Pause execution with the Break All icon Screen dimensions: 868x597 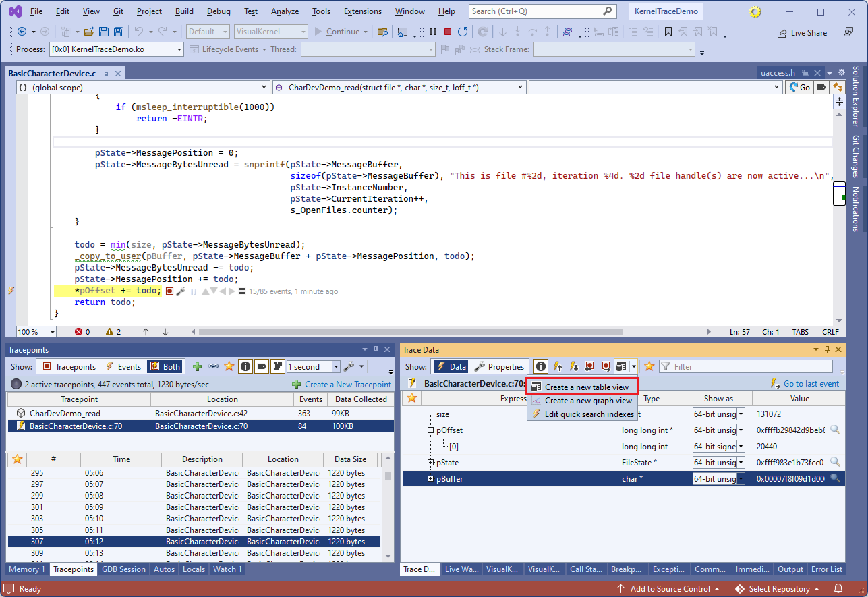pyautogui.click(x=432, y=32)
